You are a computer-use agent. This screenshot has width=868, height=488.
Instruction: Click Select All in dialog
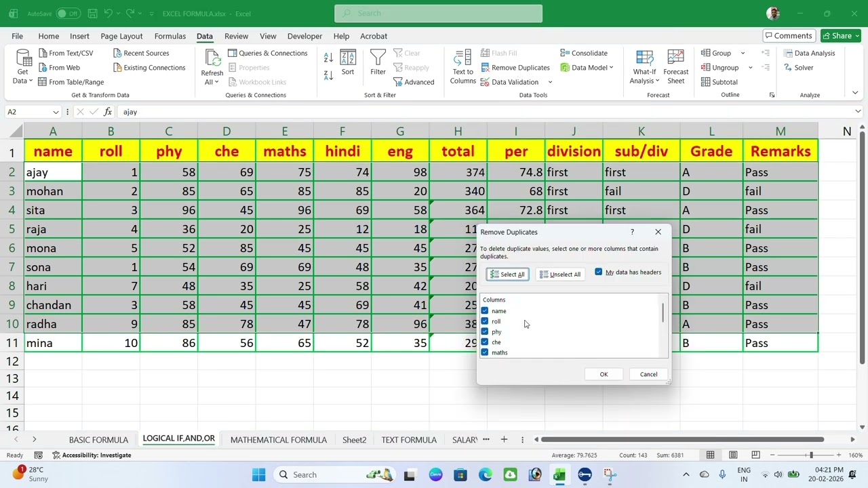(507, 274)
